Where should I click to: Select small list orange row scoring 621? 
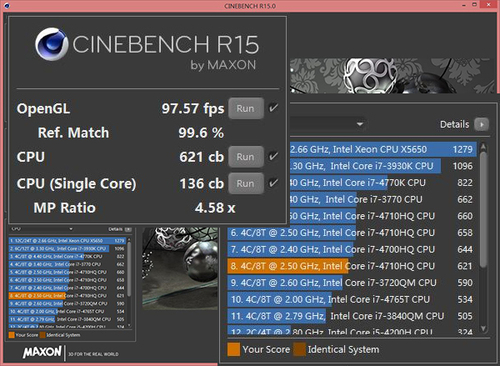point(67,296)
